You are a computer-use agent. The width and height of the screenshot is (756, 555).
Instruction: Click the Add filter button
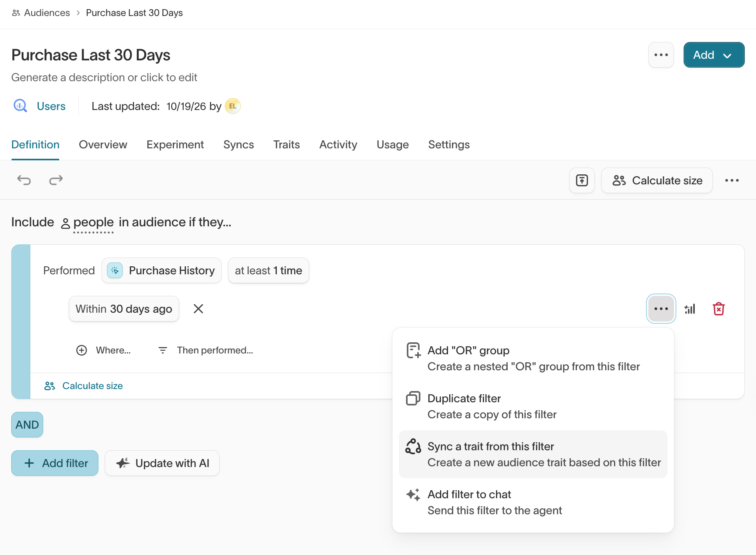(55, 463)
